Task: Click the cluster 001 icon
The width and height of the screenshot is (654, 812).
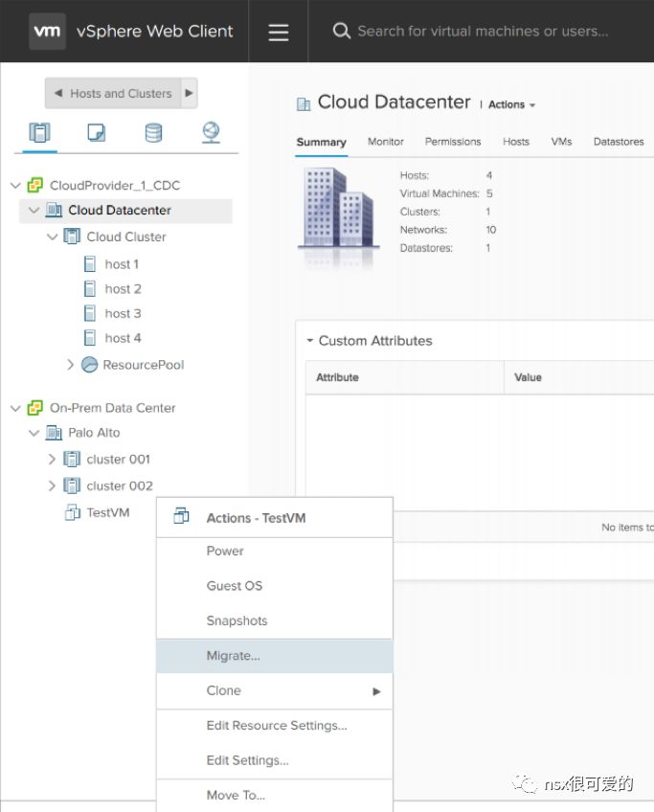Action: [x=72, y=460]
